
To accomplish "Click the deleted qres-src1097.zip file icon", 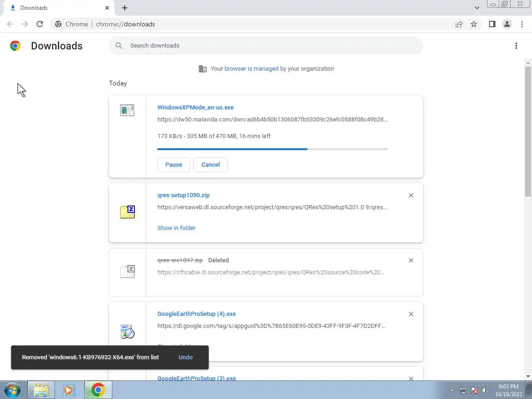I will coord(127,272).
